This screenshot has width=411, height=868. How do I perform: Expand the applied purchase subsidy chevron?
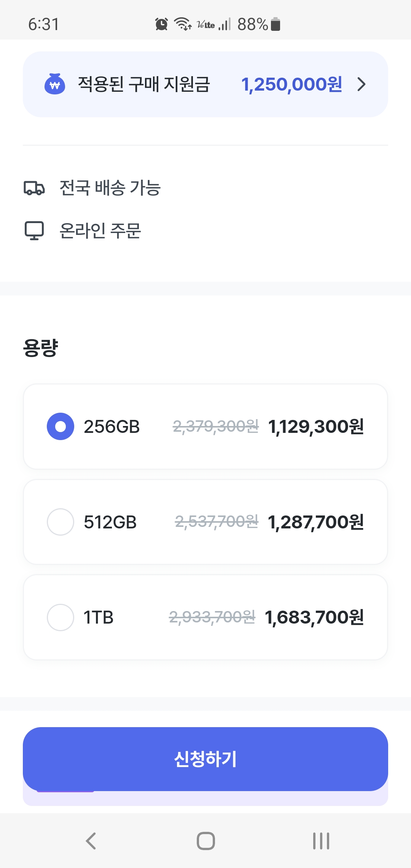tap(362, 84)
